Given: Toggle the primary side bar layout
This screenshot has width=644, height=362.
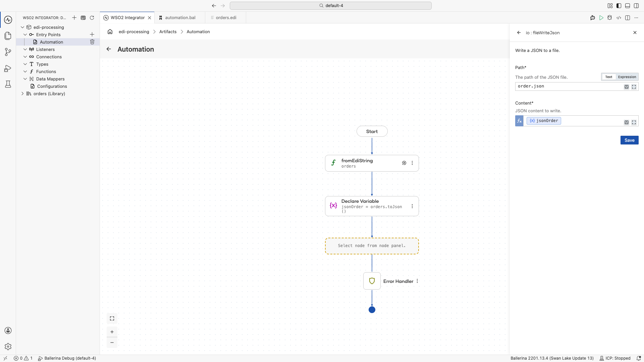Looking at the screenshot, I should (619, 6).
